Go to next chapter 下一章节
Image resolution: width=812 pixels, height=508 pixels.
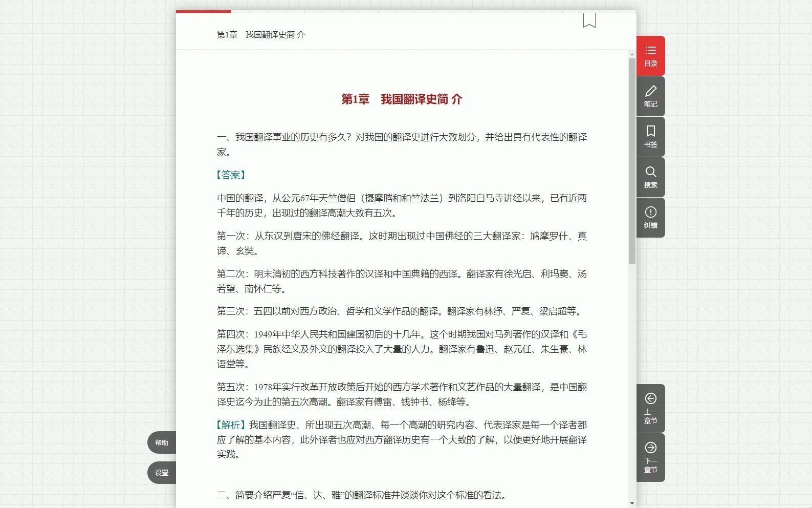650,457
